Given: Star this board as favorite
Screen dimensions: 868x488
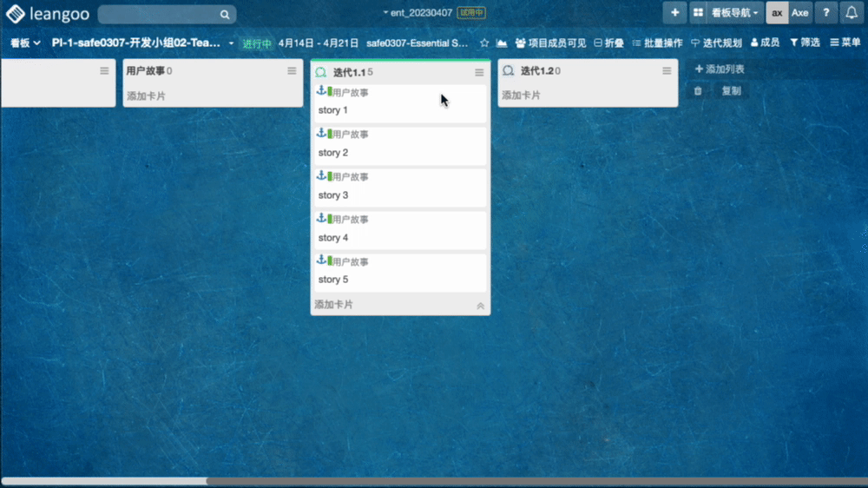Looking at the screenshot, I should [x=484, y=43].
